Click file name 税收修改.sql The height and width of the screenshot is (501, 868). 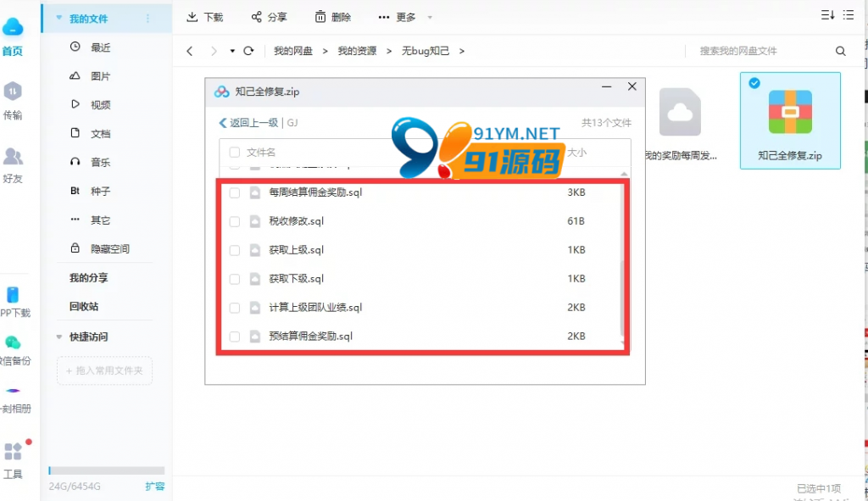point(296,221)
